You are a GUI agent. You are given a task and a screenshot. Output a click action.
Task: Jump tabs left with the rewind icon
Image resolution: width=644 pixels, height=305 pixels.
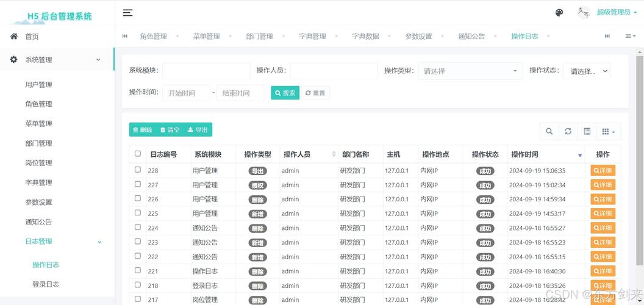[125, 36]
